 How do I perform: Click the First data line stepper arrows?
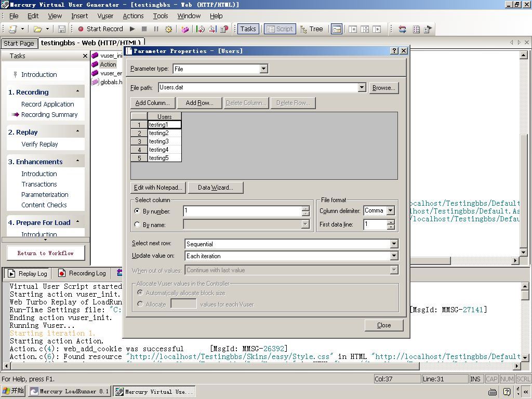(391, 224)
